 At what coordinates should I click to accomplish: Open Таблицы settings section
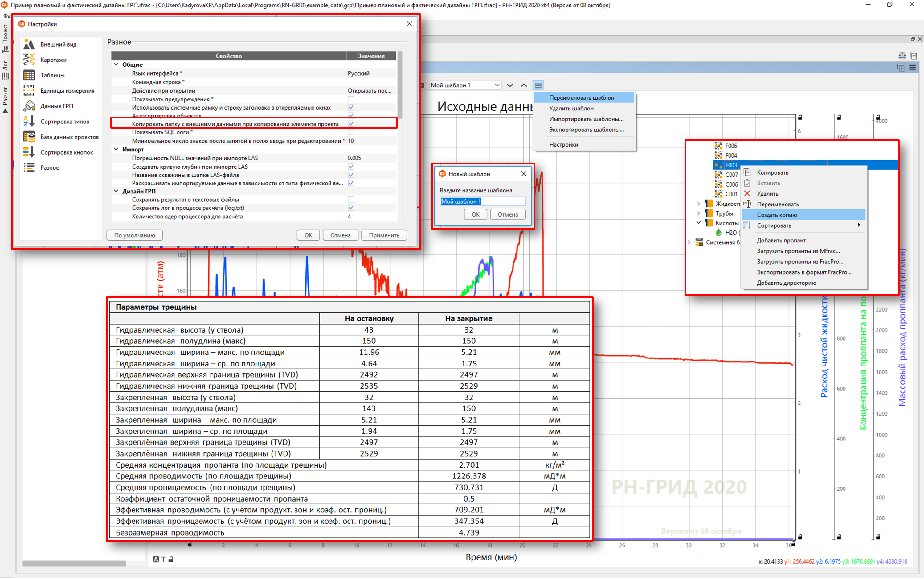[x=52, y=75]
